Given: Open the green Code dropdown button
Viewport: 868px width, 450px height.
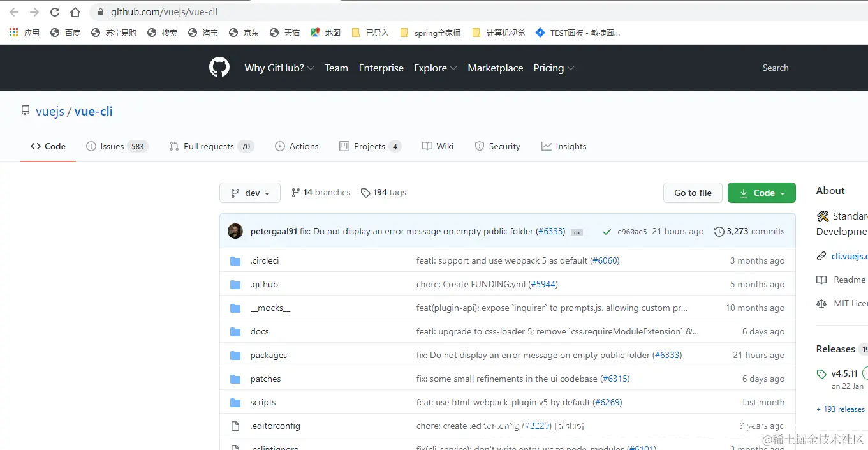Looking at the screenshot, I should 761,193.
